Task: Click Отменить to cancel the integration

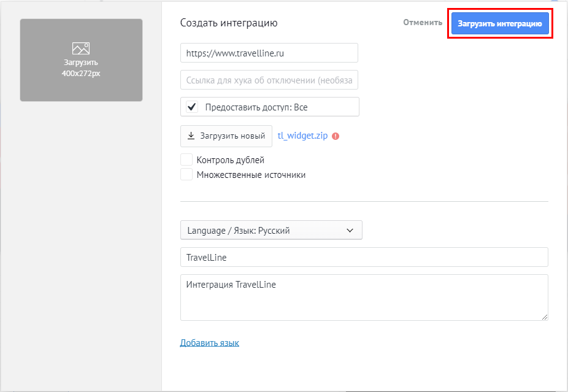Action: [423, 23]
